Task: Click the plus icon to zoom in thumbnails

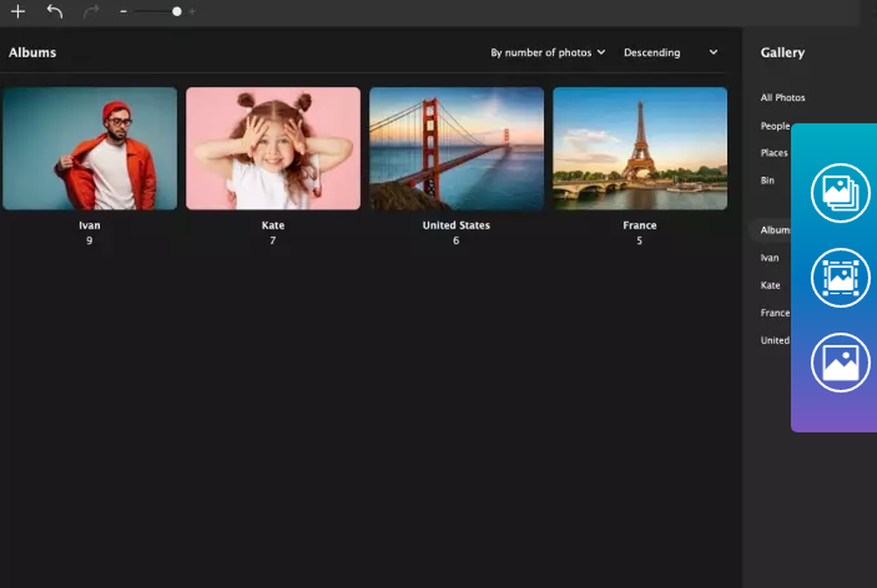Action: [x=191, y=11]
